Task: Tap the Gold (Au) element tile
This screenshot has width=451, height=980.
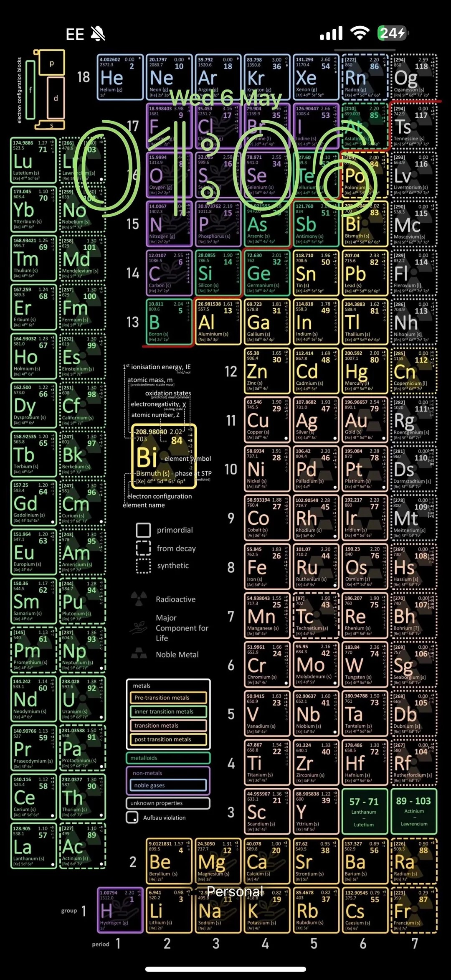Action: (x=365, y=420)
